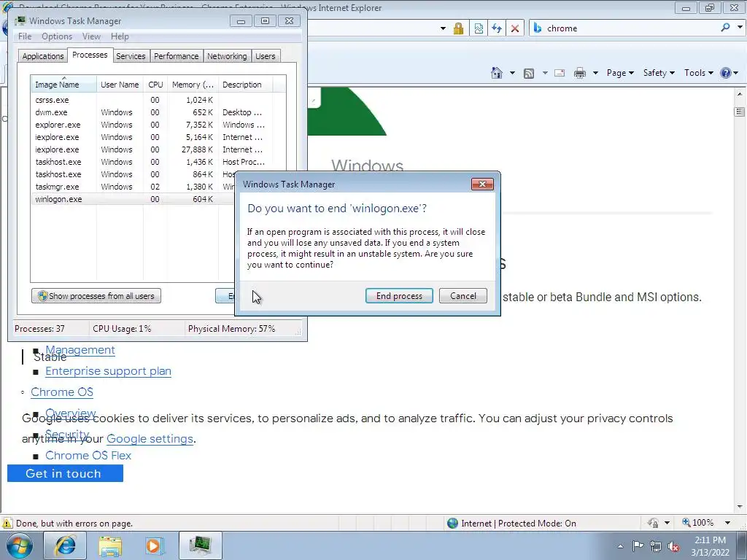The height and width of the screenshot is (560, 747).
Task: Open the Safety menu dropdown
Action: pos(659,73)
